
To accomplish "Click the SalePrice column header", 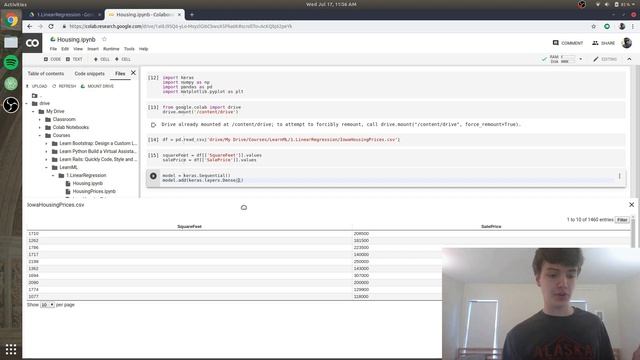I will [x=491, y=227].
